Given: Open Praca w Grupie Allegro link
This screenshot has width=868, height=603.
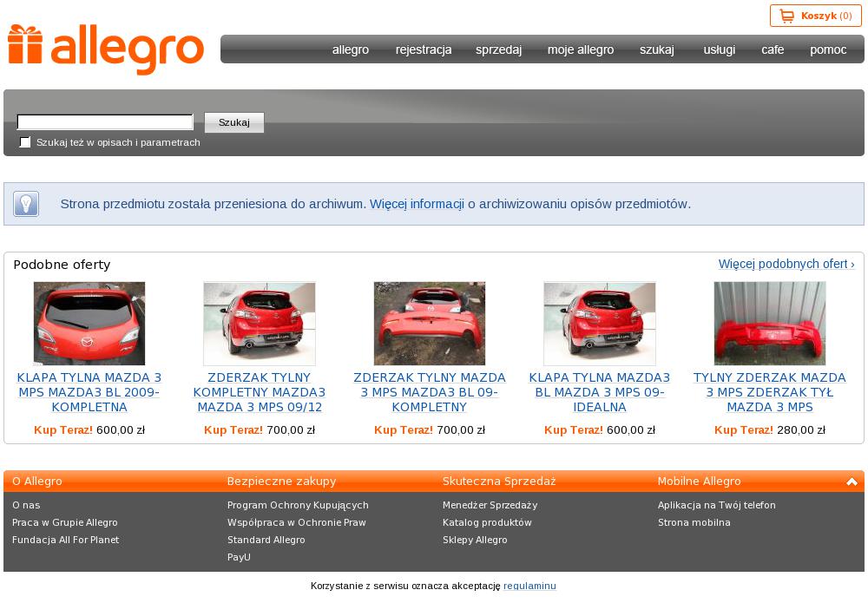Looking at the screenshot, I should (65, 522).
